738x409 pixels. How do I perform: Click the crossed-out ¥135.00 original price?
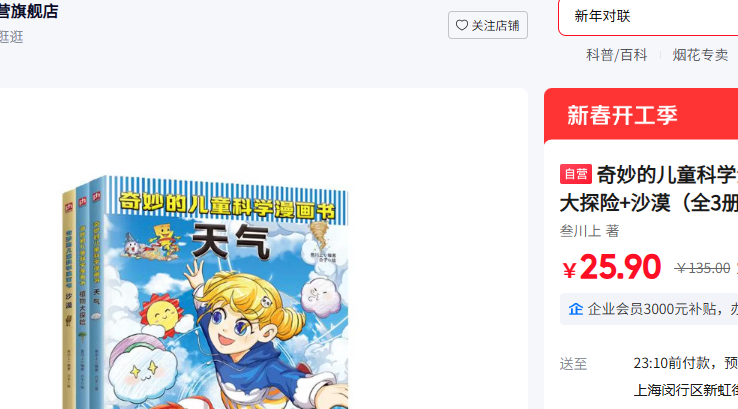tap(702, 268)
